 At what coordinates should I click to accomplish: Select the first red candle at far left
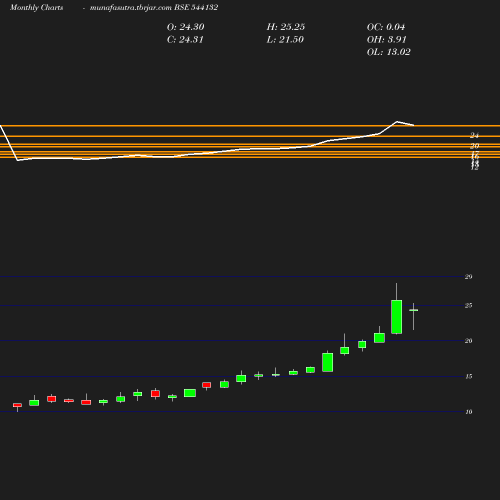tap(17, 405)
